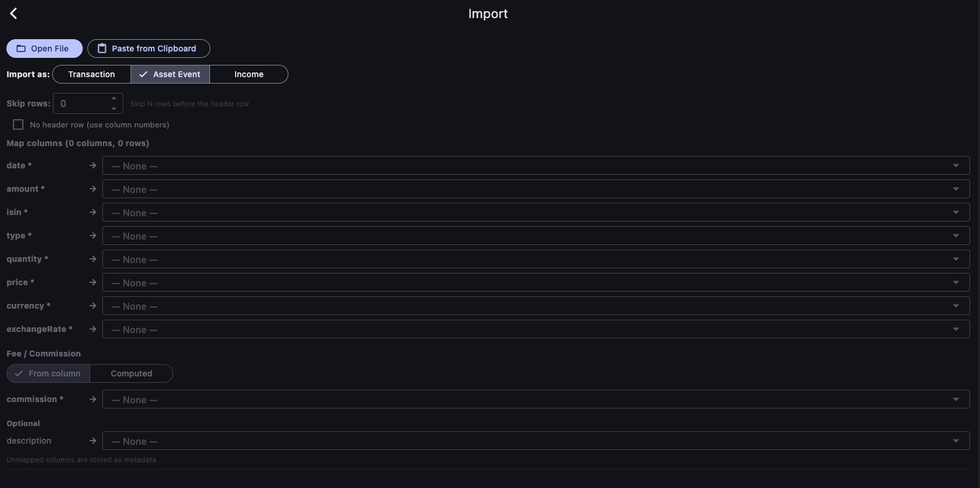Click the clipboard icon in Paste button
980x488 pixels.
pyautogui.click(x=102, y=49)
